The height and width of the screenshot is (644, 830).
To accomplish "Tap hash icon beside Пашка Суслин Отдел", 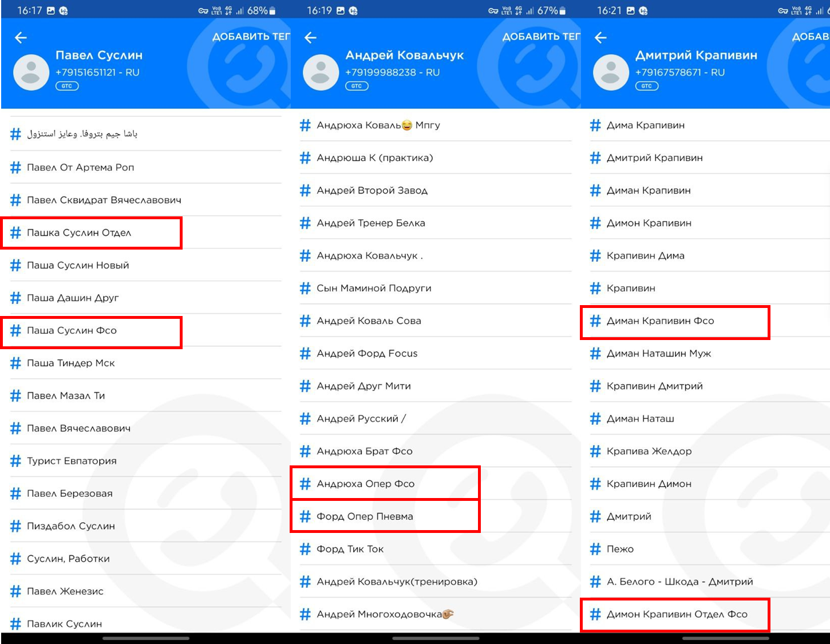I will coord(15,233).
